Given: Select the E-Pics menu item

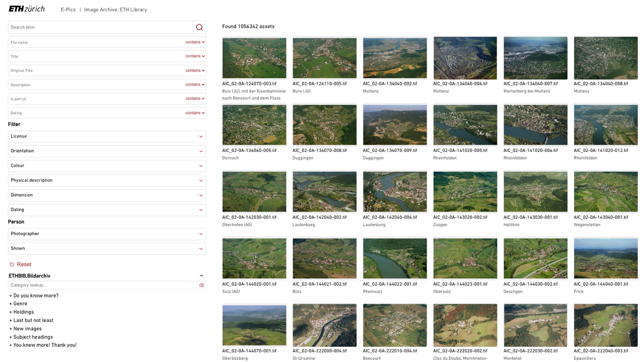Looking at the screenshot, I should pos(68,9).
